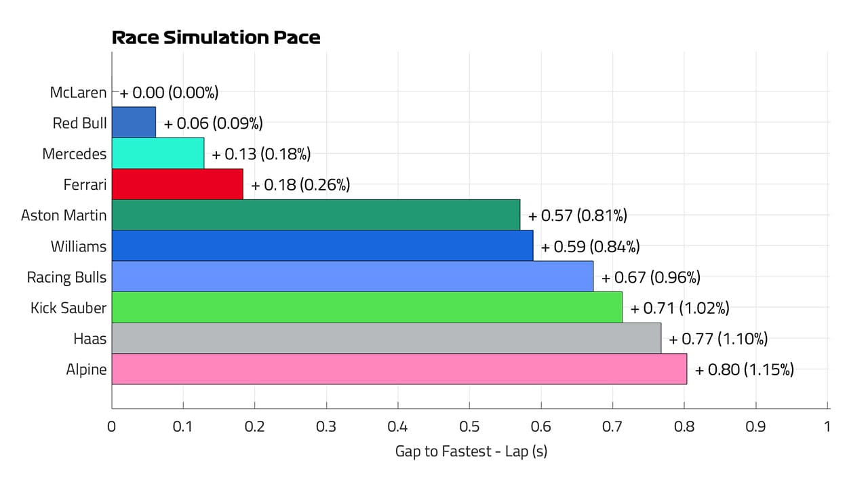This screenshot has width=868, height=488.
Task: Click the Red Bull bar
Action: 134,123
